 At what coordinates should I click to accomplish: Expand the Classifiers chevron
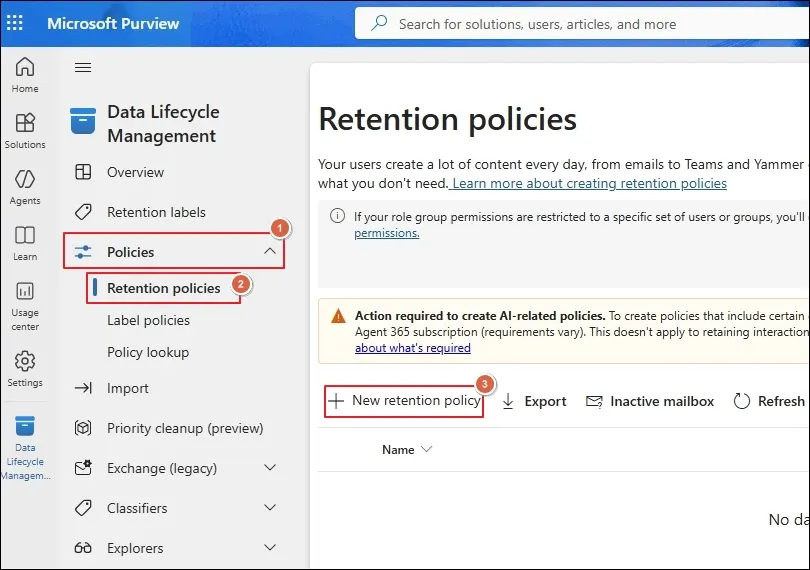click(270, 507)
